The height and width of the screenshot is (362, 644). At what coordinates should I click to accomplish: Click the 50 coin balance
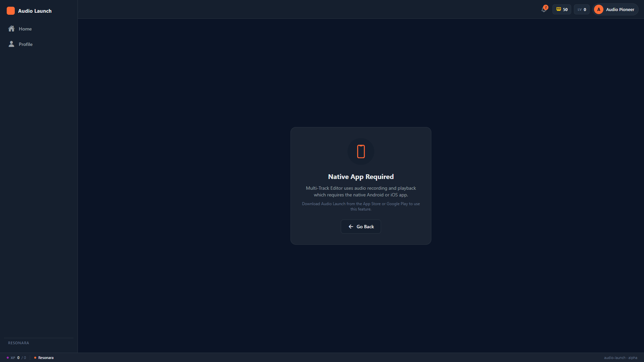(565, 9)
